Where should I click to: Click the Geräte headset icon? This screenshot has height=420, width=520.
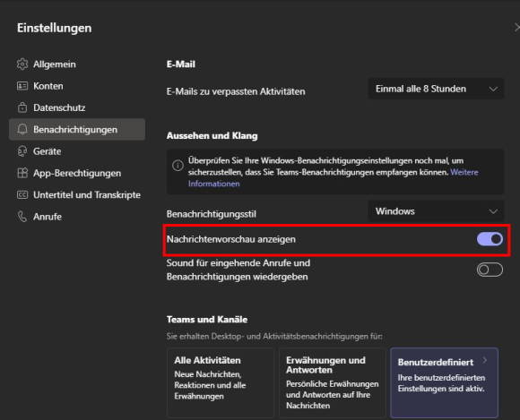click(22, 151)
